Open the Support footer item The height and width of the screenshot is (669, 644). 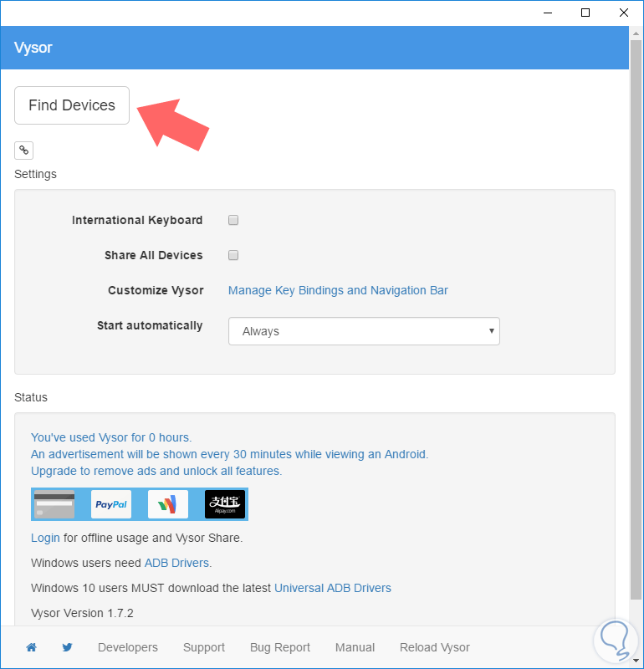[204, 647]
